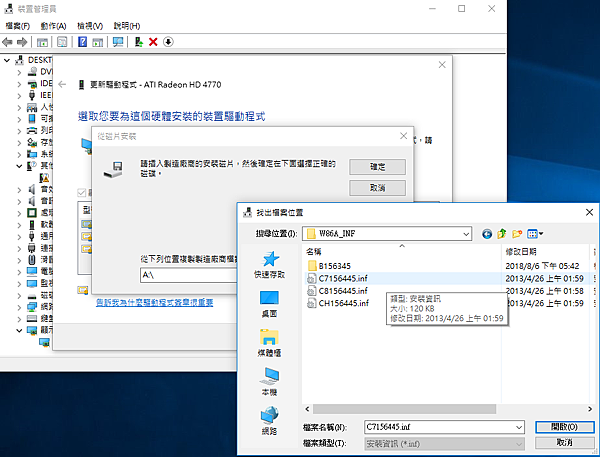This screenshot has width=600, height=457.
Task: Click 取消 in the browse dialog
Action: click(564, 443)
